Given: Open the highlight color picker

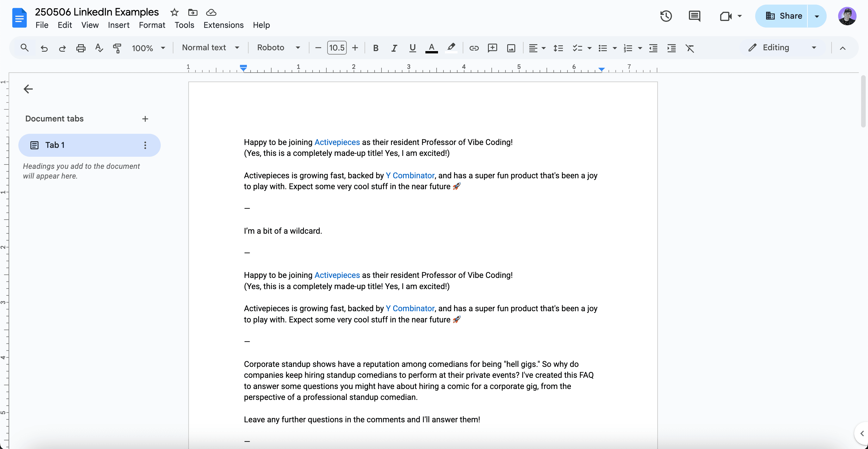Looking at the screenshot, I should point(451,48).
